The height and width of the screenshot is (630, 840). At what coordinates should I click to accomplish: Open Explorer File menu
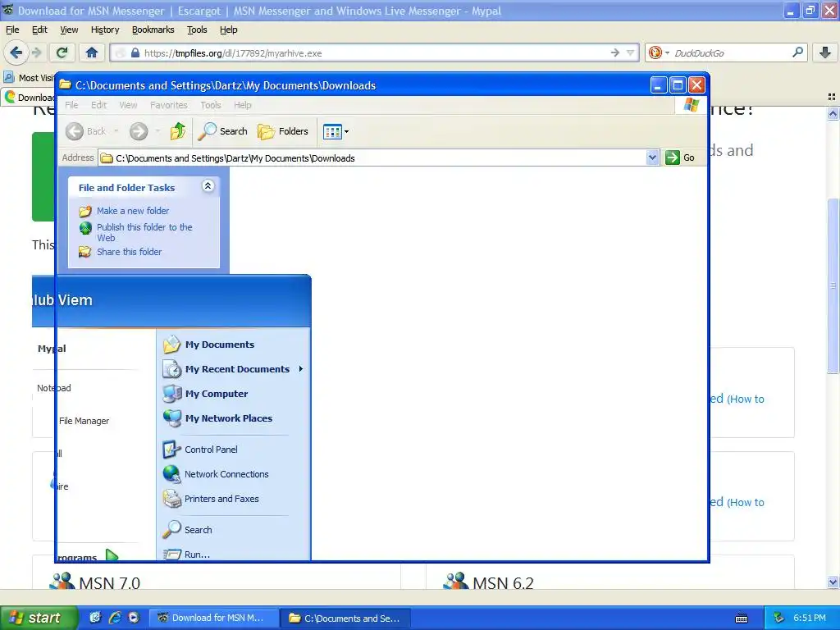[x=71, y=105]
